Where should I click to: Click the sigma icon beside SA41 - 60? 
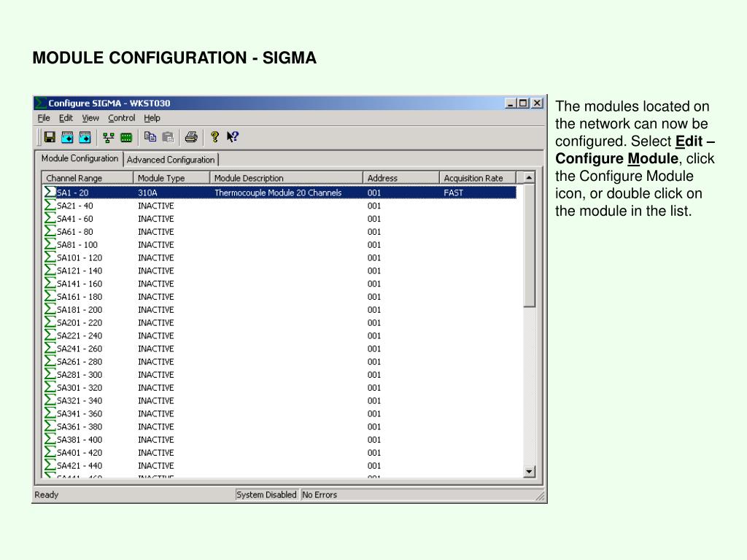(50, 219)
